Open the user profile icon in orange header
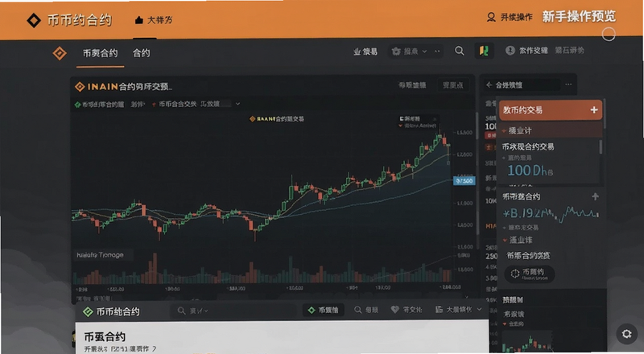 coord(491,17)
